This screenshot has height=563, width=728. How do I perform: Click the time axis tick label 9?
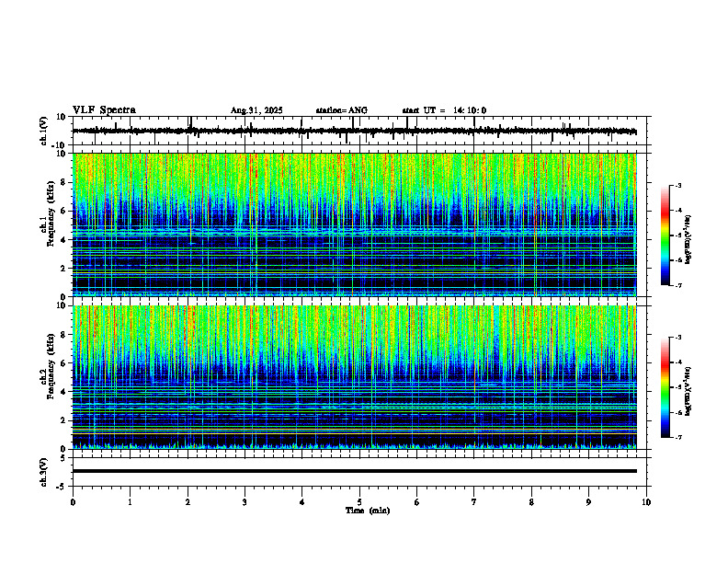(588, 502)
